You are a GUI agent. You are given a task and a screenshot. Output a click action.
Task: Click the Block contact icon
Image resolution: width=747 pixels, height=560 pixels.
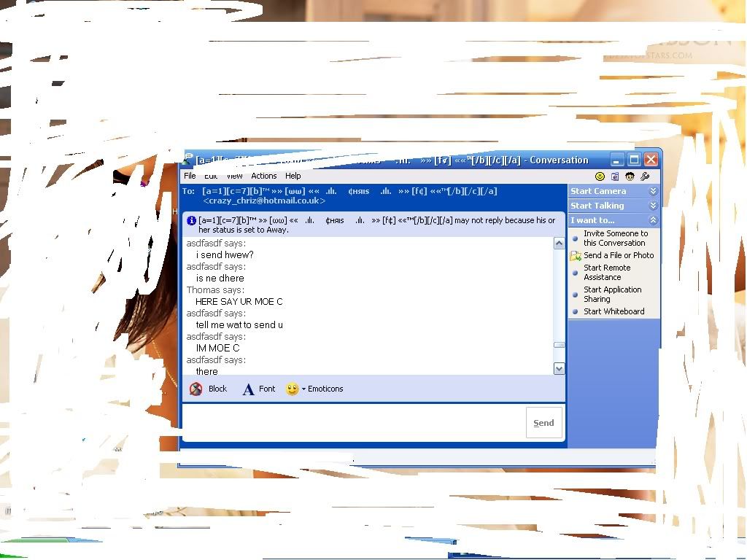click(x=196, y=389)
